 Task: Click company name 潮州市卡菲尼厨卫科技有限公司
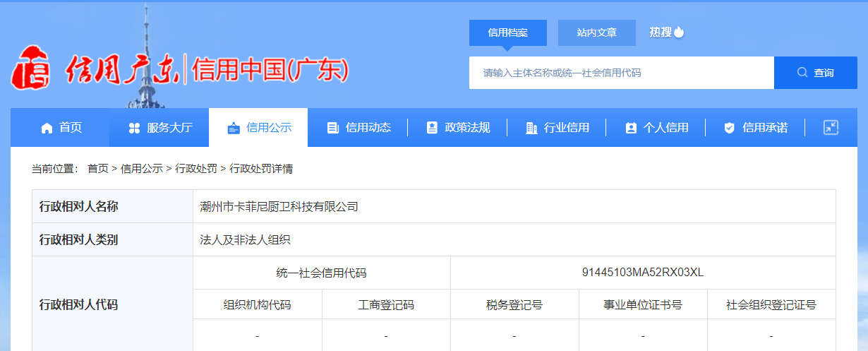click(279, 207)
